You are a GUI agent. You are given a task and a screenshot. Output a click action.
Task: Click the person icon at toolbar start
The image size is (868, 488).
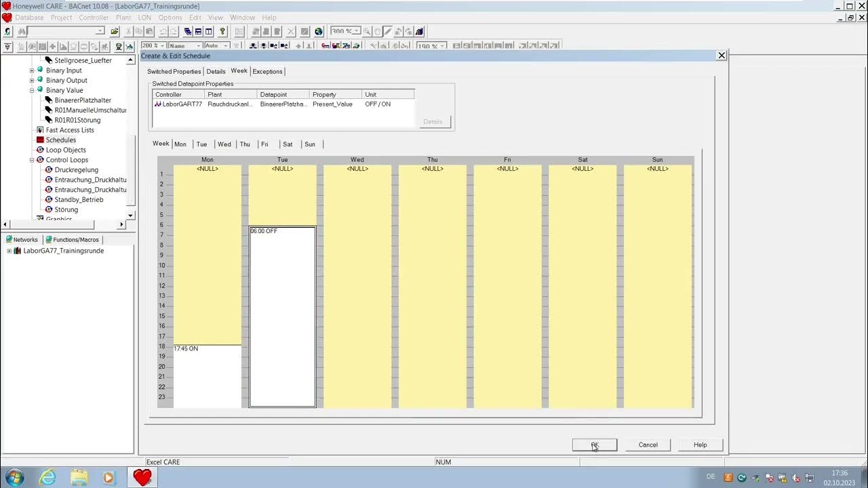tap(7, 31)
